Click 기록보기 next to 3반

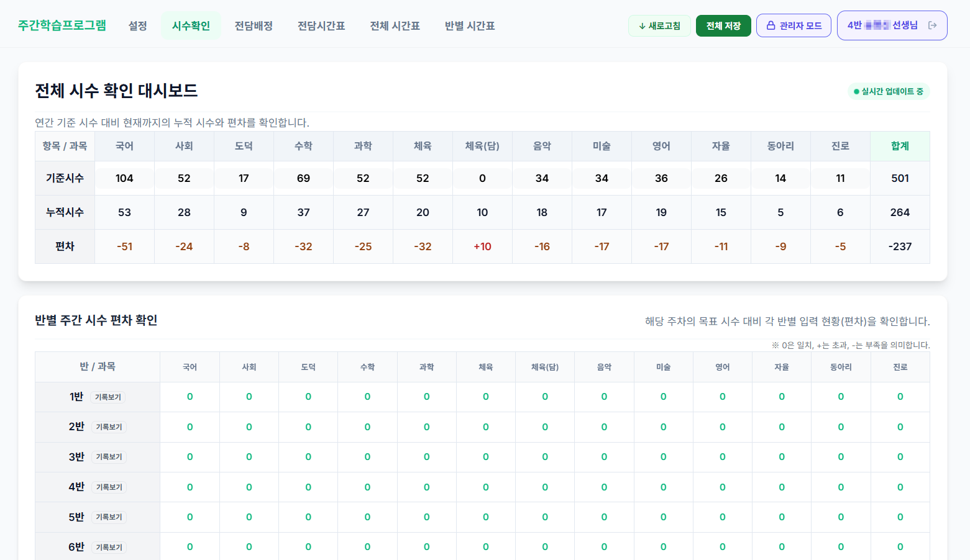pos(109,457)
